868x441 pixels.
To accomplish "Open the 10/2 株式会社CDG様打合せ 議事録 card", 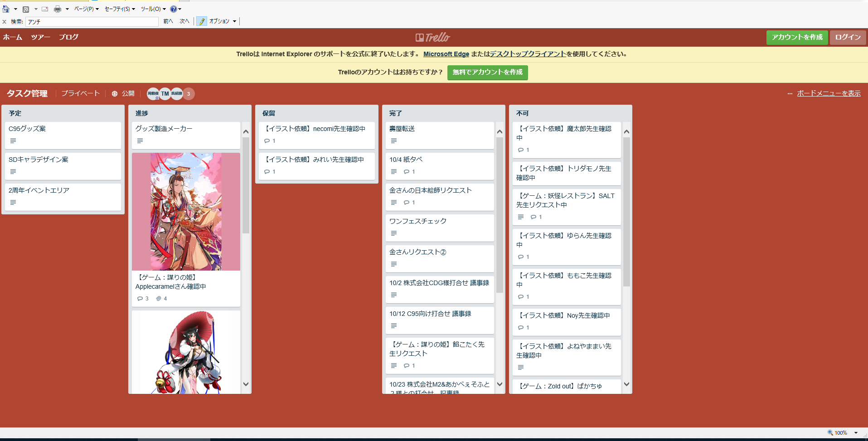I will point(440,289).
